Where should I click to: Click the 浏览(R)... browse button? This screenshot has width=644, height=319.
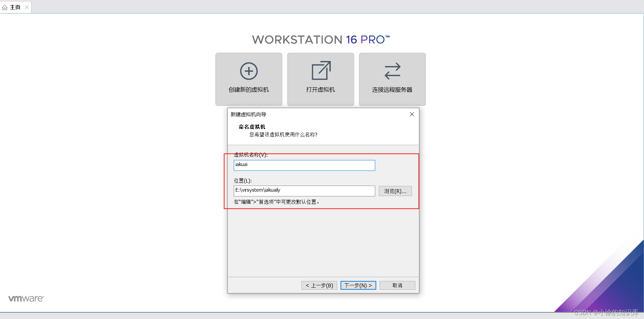pos(395,191)
